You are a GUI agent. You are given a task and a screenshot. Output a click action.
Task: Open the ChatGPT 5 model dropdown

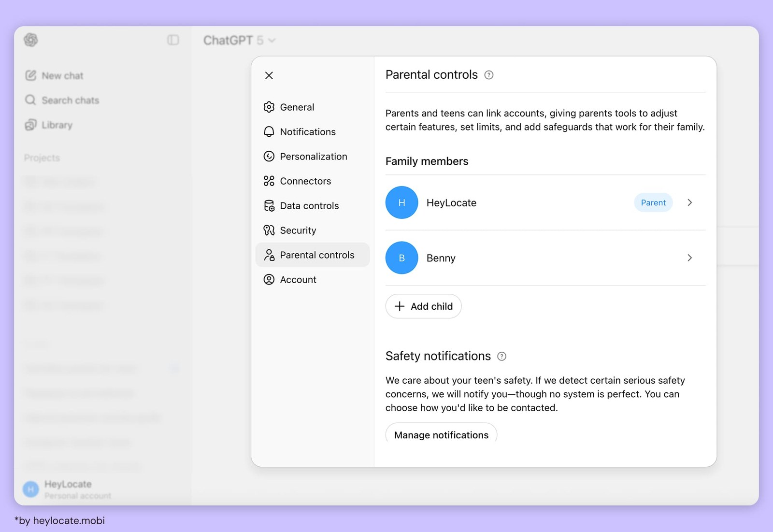click(x=239, y=41)
